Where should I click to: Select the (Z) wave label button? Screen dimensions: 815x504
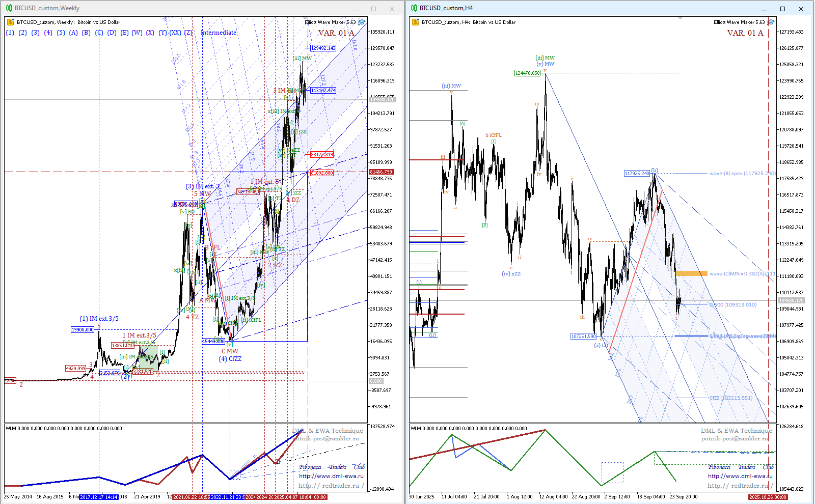pyautogui.click(x=188, y=33)
